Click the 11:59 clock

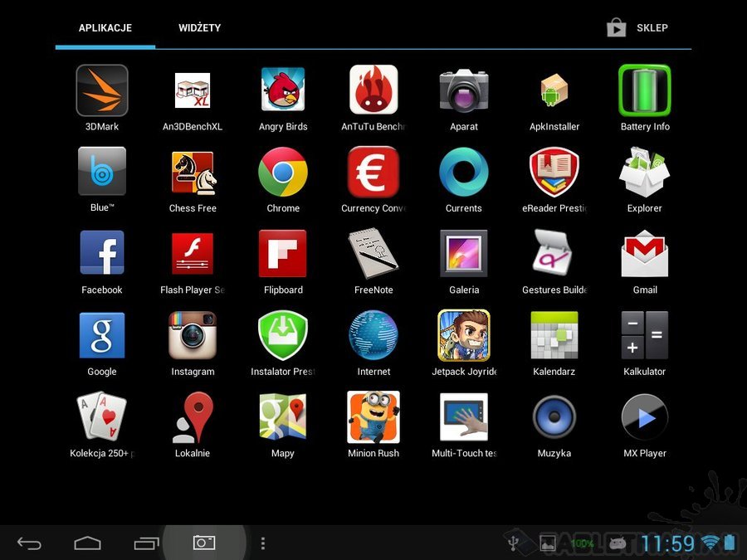[668, 543]
